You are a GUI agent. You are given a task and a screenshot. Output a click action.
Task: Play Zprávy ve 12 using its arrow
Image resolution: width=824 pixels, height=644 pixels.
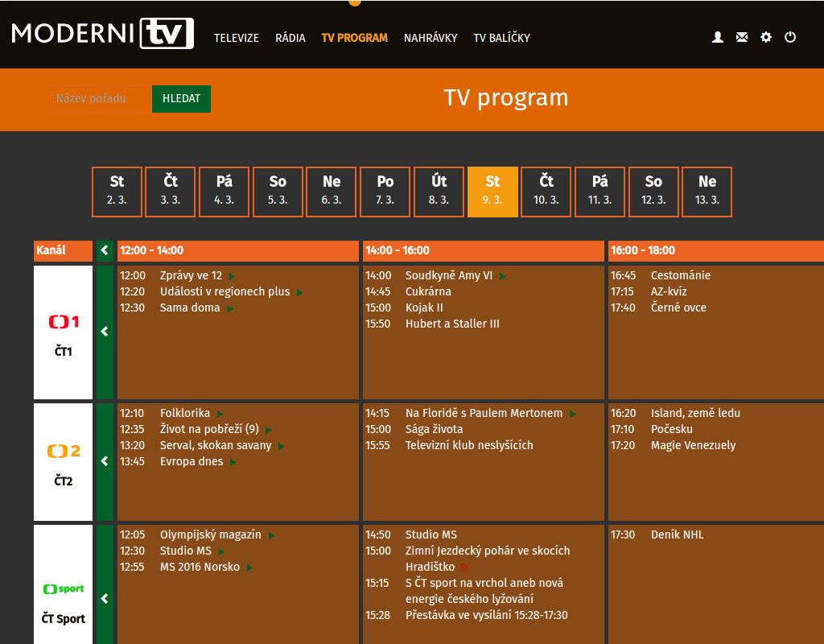click(232, 276)
